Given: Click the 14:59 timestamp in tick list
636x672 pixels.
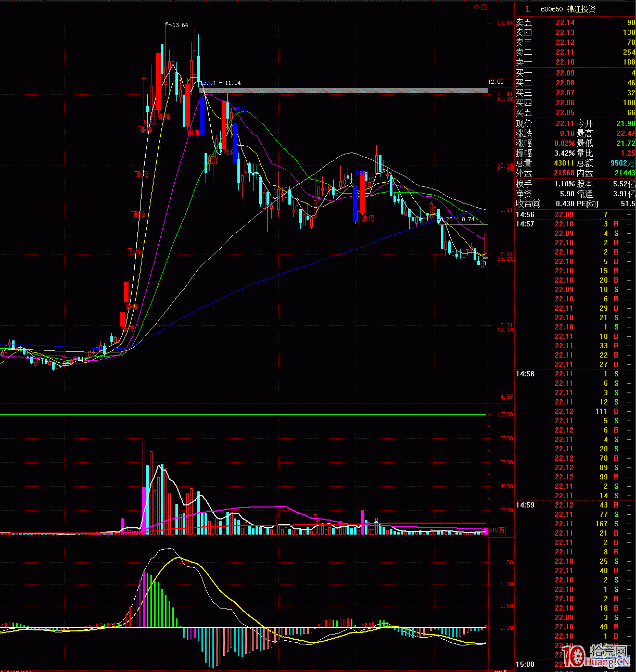Looking at the screenshot, I should point(525,505).
